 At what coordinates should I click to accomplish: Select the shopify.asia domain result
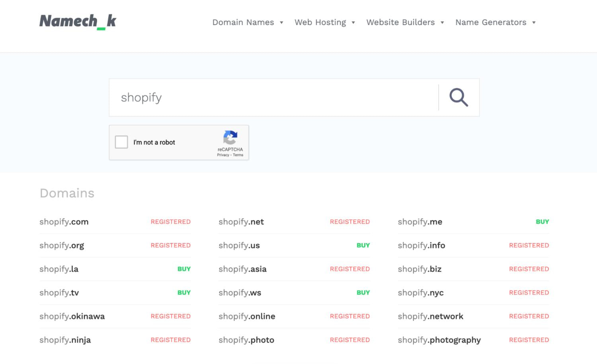242,269
